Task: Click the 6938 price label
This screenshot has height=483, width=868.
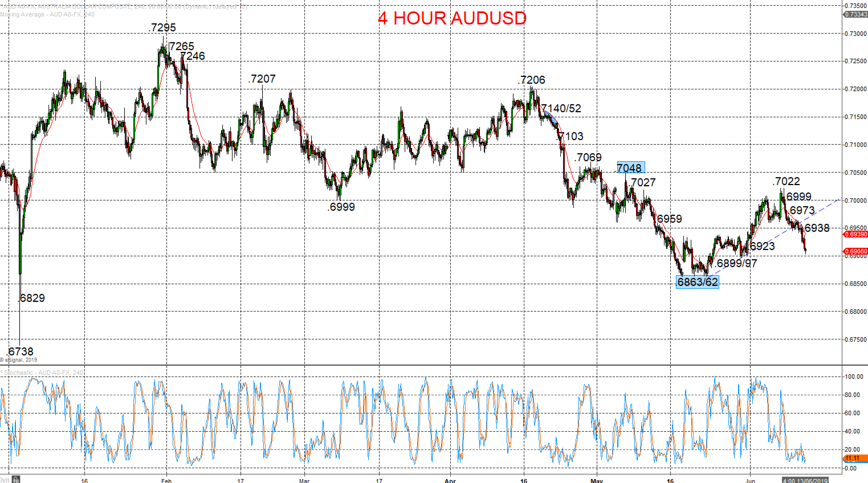Action: tap(817, 228)
